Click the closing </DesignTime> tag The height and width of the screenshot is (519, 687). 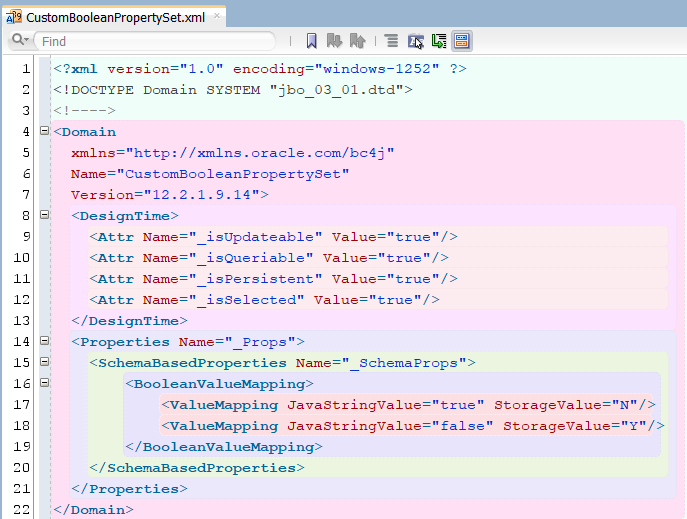pyautogui.click(x=129, y=321)
